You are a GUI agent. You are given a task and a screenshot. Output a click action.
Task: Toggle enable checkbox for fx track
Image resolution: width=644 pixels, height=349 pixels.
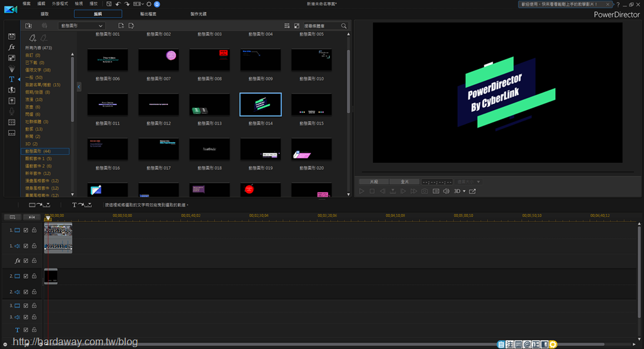click(26, 261)
